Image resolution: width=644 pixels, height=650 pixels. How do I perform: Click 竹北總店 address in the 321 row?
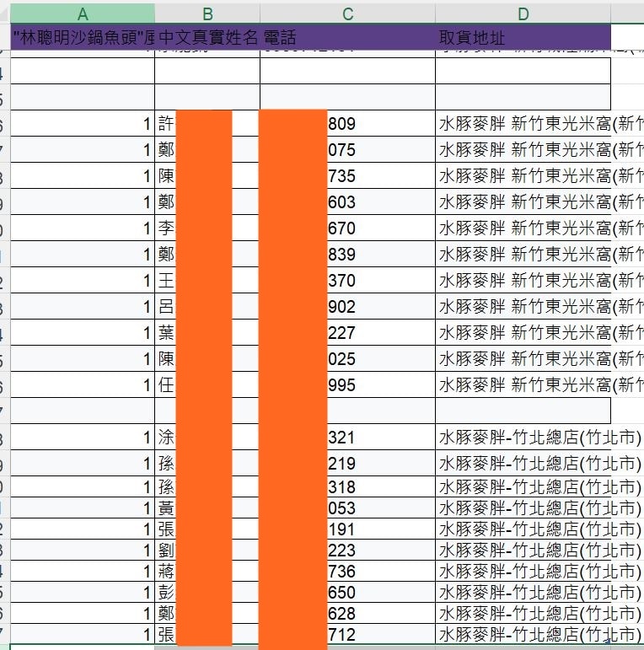coord(523,437)
